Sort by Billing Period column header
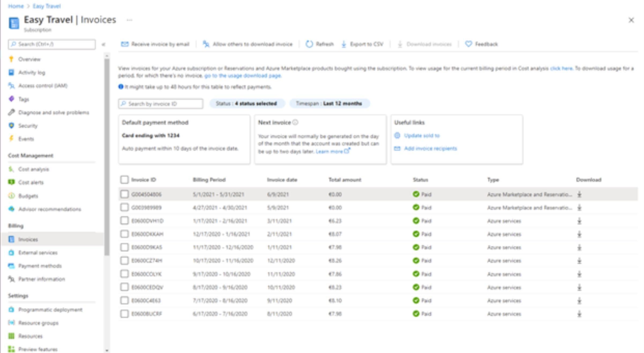Image resolution: width=644 pixels, height=353 pixels. 209,180
